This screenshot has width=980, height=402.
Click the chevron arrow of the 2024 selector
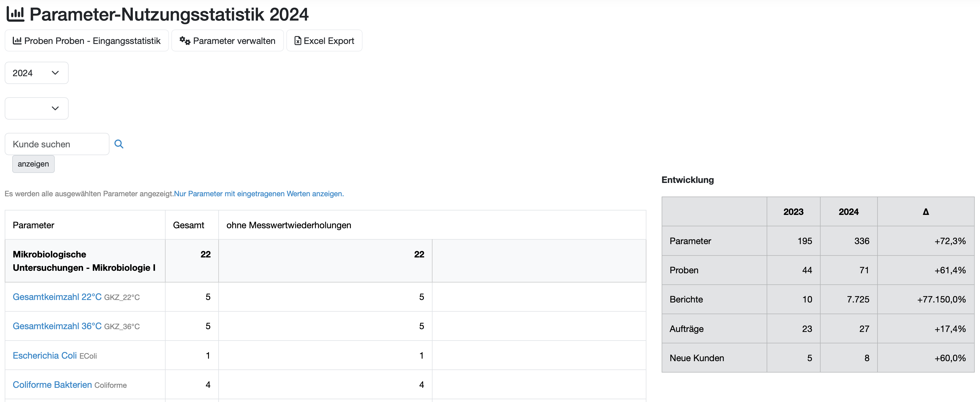(x=55, y=73)
